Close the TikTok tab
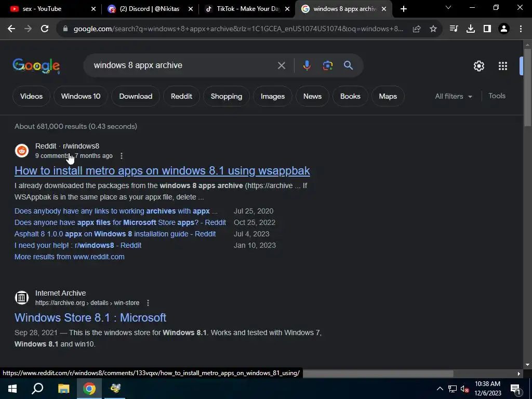Screen dimensions: 532x399 [287, 9]
